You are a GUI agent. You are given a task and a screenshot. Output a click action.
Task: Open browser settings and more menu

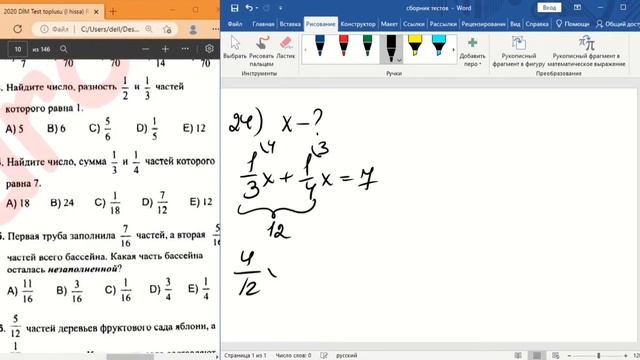click(x=215, y=29)
